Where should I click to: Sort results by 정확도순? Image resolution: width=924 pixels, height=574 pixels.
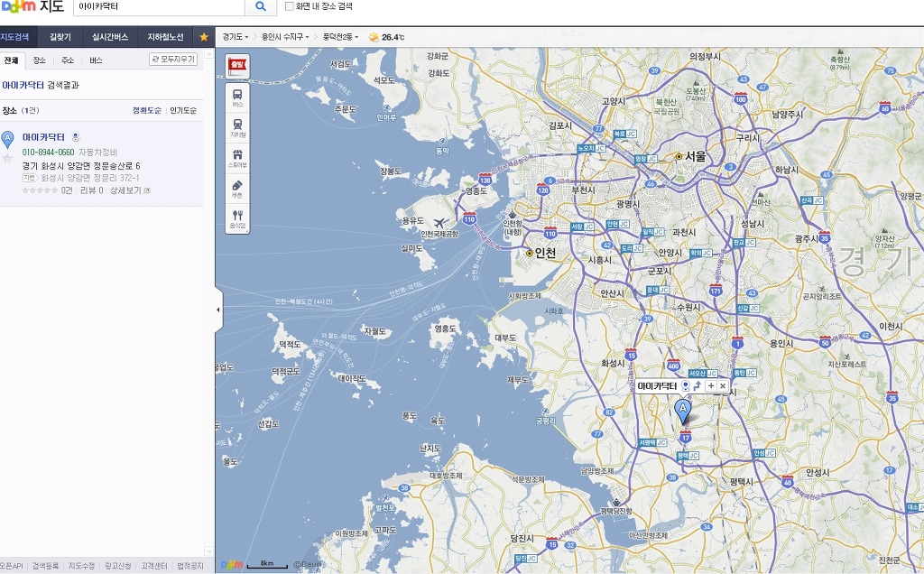pyautogui.click(x=147, y=110)
